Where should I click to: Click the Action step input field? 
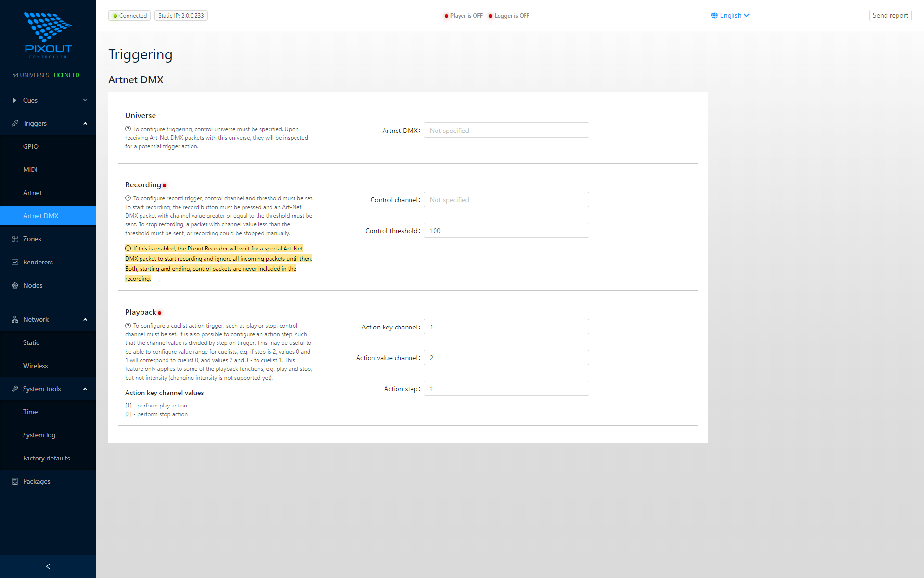pyautogui.click(x=506, y=389)
